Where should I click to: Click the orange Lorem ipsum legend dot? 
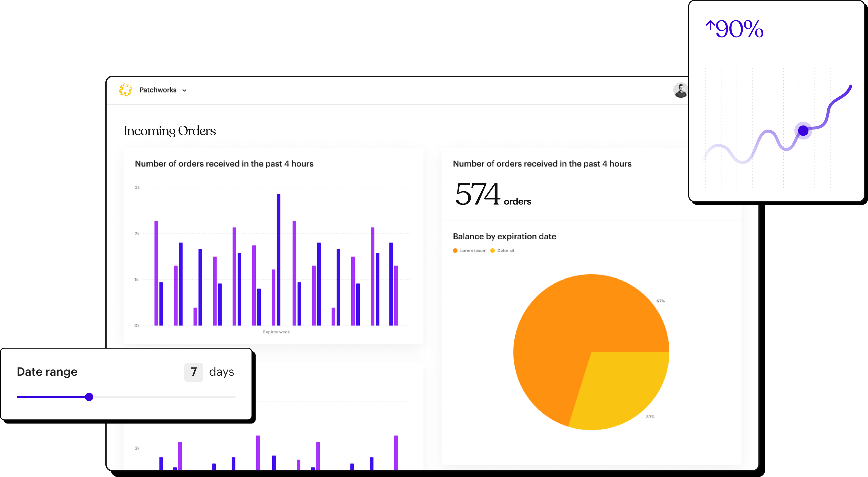coord(455,250)
